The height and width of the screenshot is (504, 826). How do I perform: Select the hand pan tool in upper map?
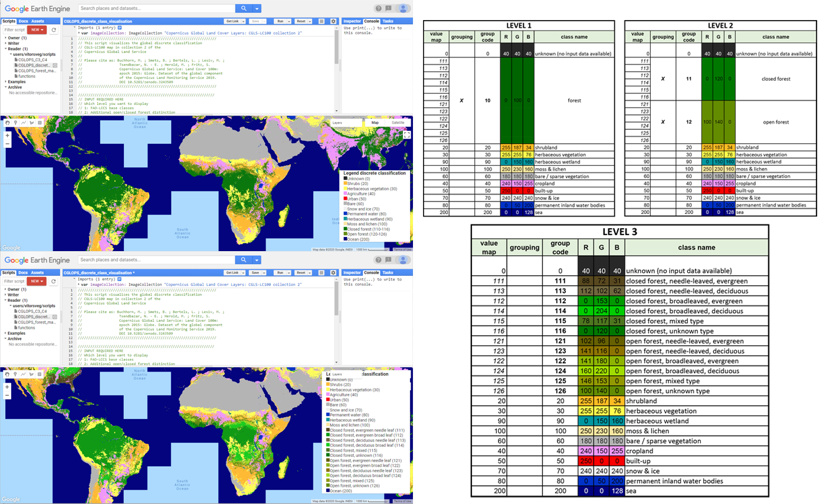(7, 123)
